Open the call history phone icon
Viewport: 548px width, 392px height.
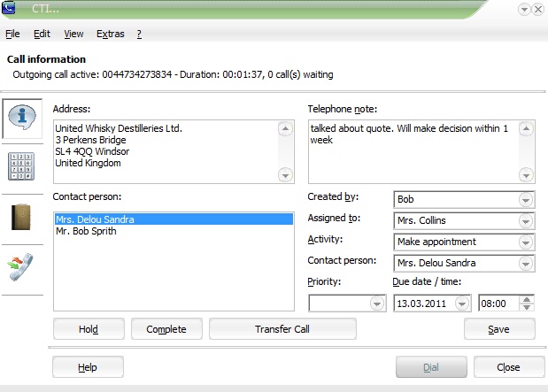21,266
